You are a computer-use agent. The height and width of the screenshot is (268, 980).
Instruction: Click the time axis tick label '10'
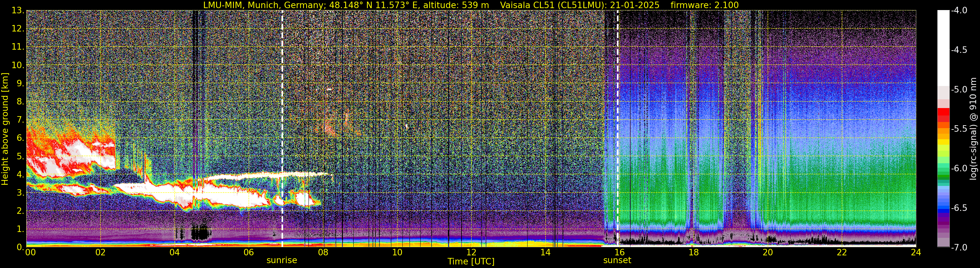tap(397, 253)
